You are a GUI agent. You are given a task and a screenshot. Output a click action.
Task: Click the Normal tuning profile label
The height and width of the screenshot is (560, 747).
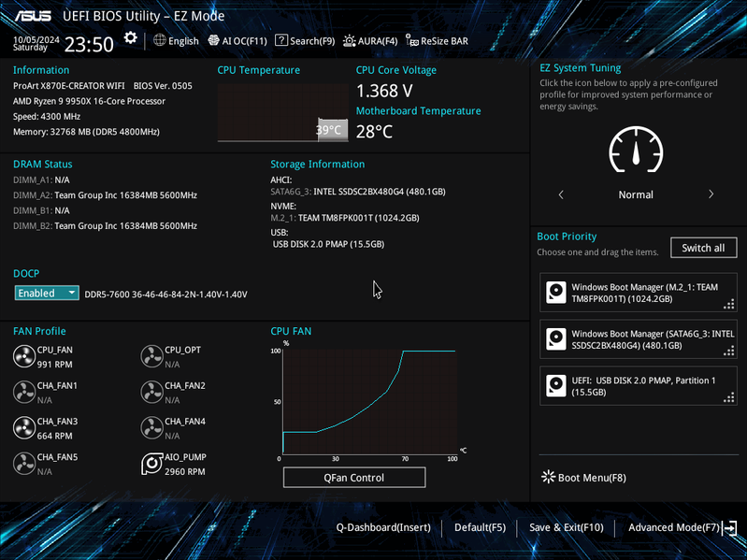click(x=636, y=194)
